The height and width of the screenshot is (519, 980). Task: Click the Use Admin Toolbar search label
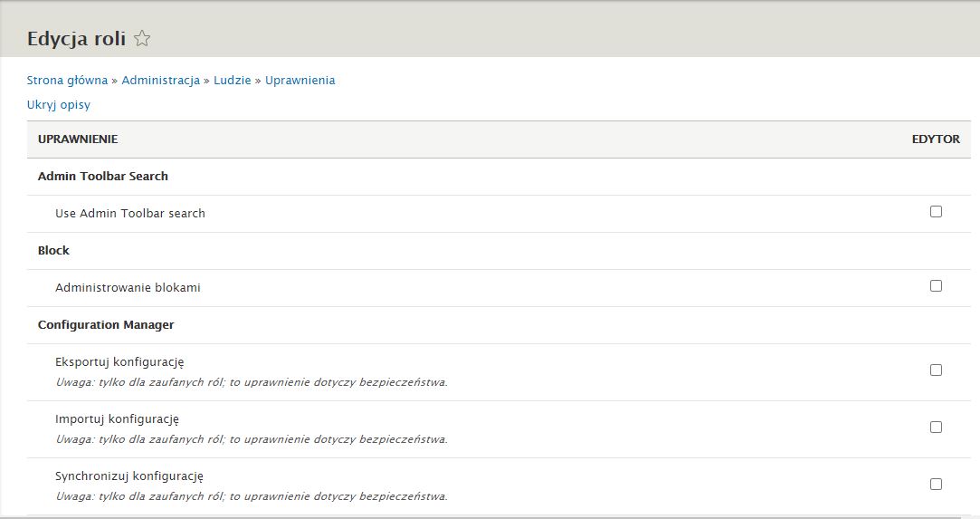click(130, 214)
